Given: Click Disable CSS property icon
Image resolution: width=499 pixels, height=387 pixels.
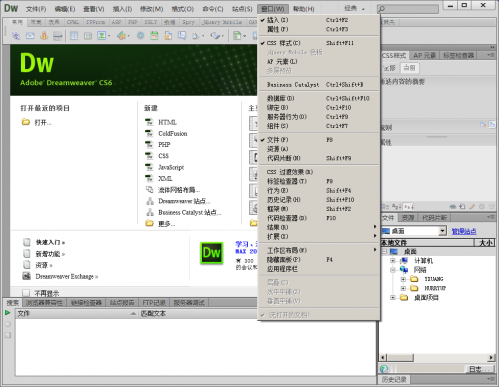Looking at the screenshot, I should click(482, 207).
